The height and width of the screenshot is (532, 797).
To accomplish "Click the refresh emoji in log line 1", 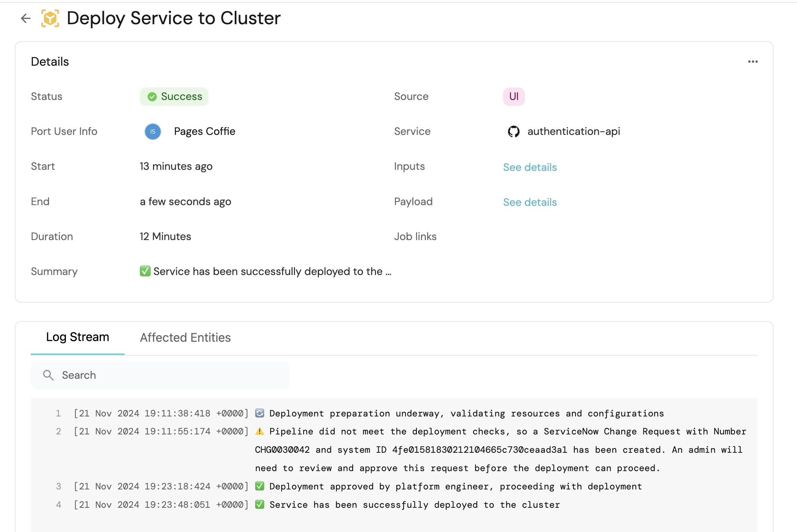I will tap(260, 413).
